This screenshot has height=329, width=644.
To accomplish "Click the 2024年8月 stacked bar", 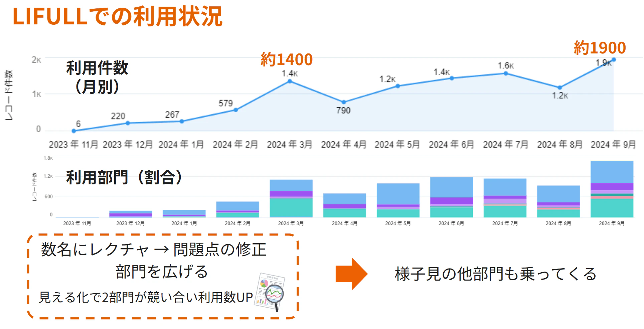I will pyautogui.click(x=558, y=201).
